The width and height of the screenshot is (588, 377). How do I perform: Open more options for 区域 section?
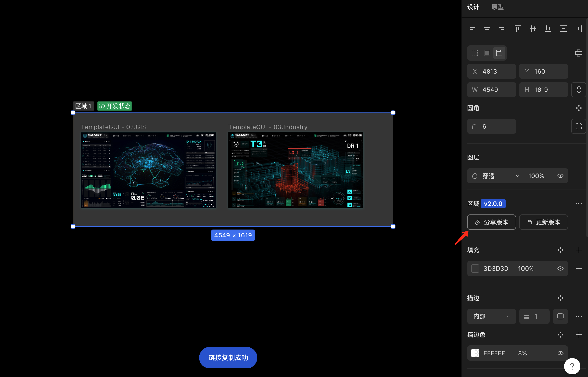tap(579, 204)
